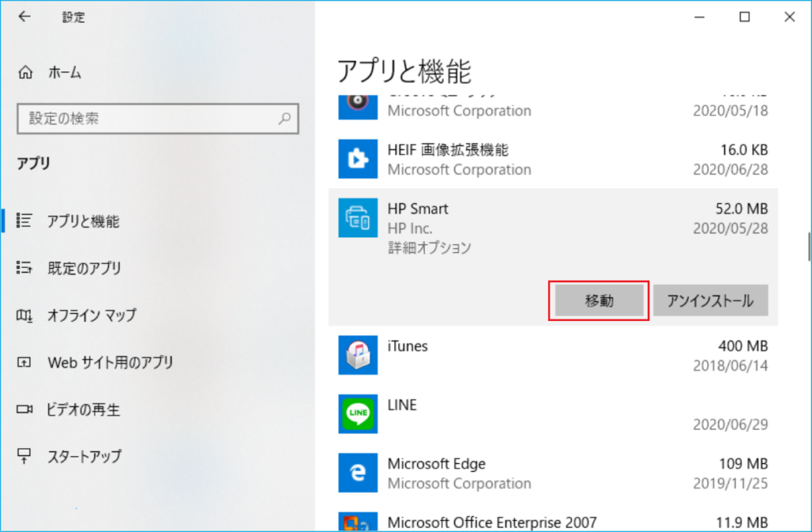Viewport: 812px width, 532px height.
Task: Go back using the back arrow
Action: pyautogui.click(x=25, y=17)
